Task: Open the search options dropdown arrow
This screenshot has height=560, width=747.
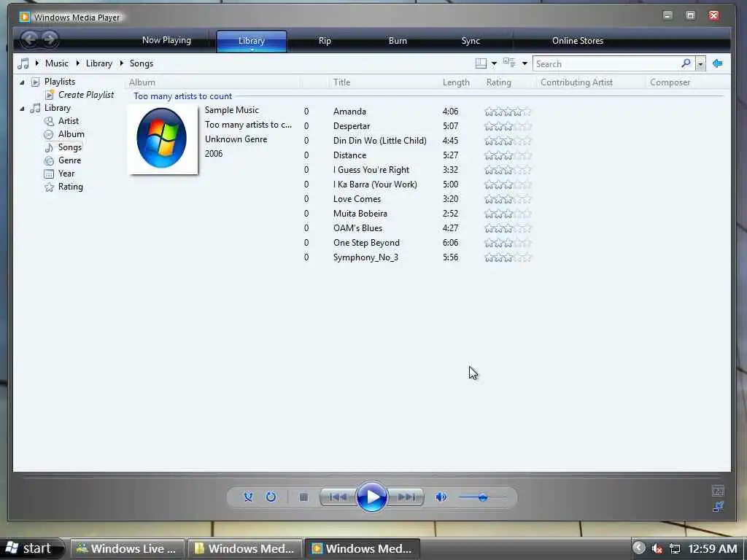Action: tap(700, 64)
